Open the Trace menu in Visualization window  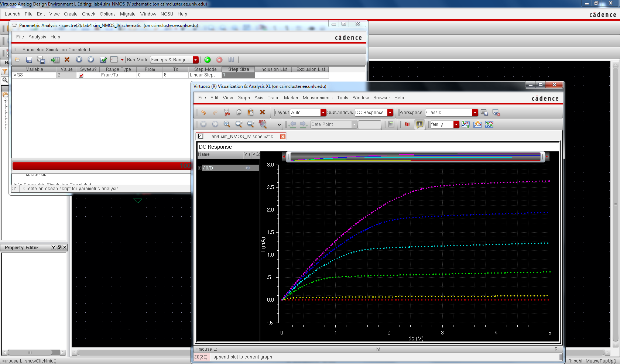click(x=273, y=98)
